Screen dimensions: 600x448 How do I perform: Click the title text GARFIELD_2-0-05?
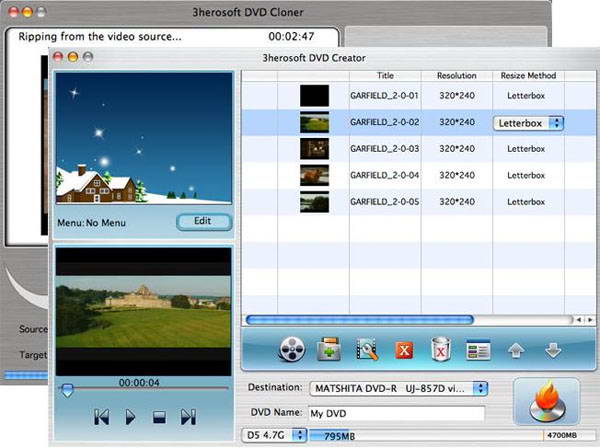(x=385, y=202)
